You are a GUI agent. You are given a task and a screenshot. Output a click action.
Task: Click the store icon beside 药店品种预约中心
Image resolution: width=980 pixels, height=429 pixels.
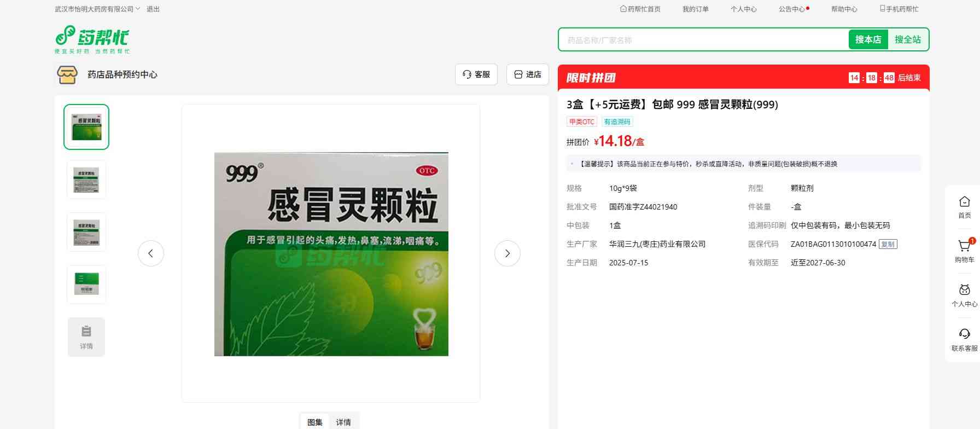(67, 75)
